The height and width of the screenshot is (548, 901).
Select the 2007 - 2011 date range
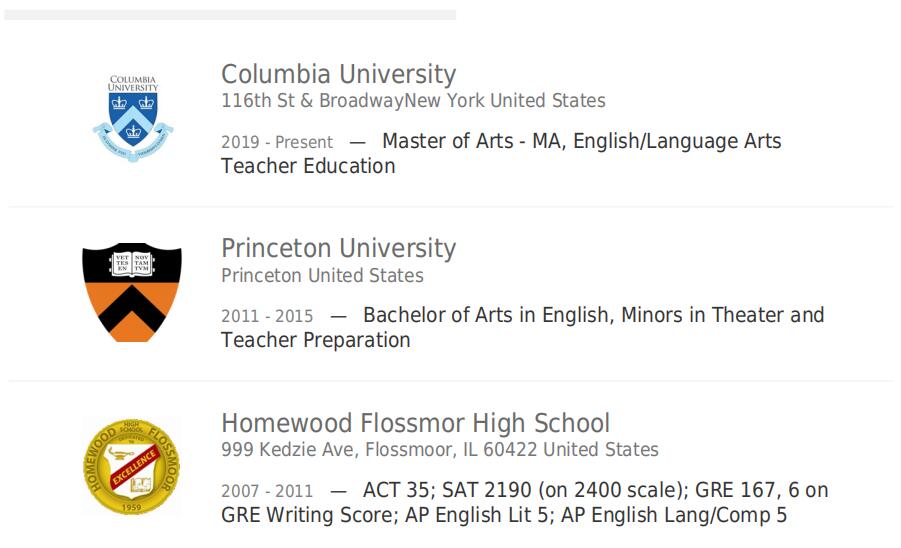tap(267, 491)
